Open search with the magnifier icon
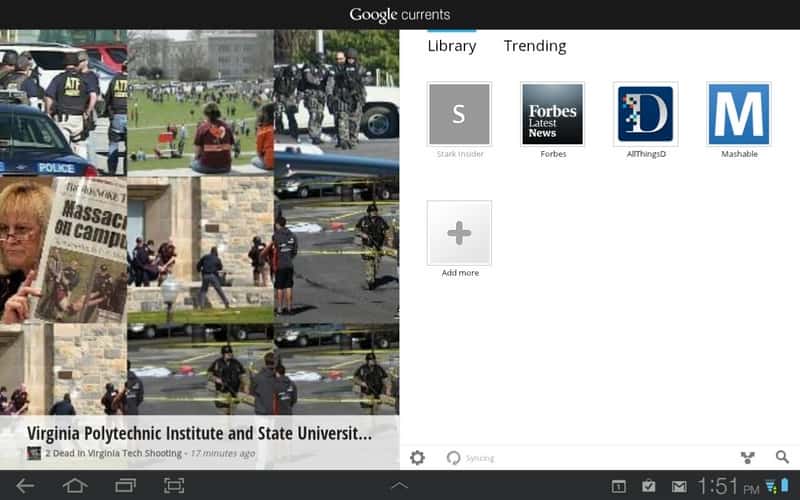 coord(782,457)
